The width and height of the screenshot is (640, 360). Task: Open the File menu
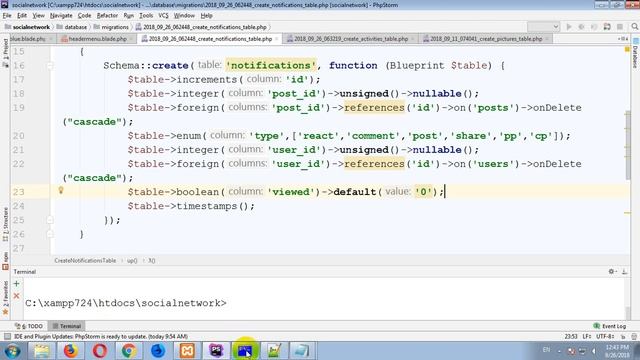7,16
